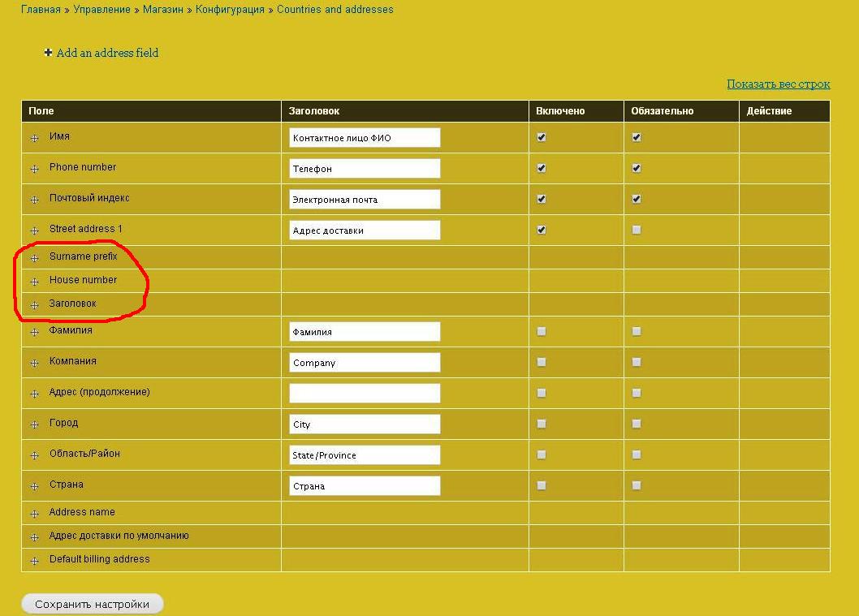Click drag handle next to Street address 1
The image size is (859, 616).
pos(34,230)
